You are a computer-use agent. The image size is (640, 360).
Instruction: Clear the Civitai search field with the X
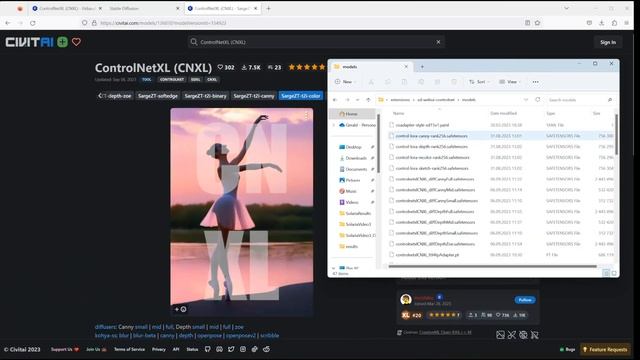point(438,42)
